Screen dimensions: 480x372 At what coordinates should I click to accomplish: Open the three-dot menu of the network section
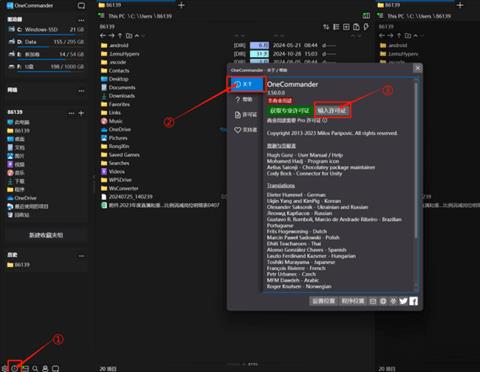pyautogui.click(x=81, y=91)
